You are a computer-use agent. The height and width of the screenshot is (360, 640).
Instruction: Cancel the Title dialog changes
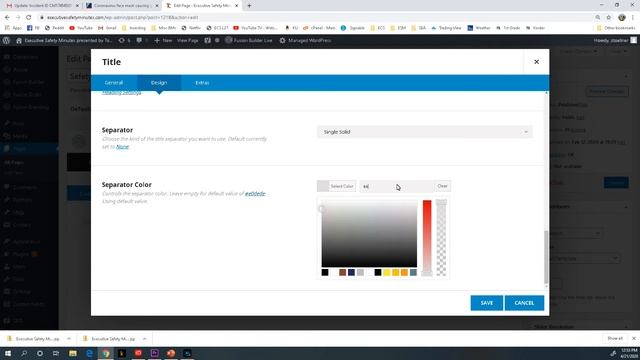tap(524, 303)
